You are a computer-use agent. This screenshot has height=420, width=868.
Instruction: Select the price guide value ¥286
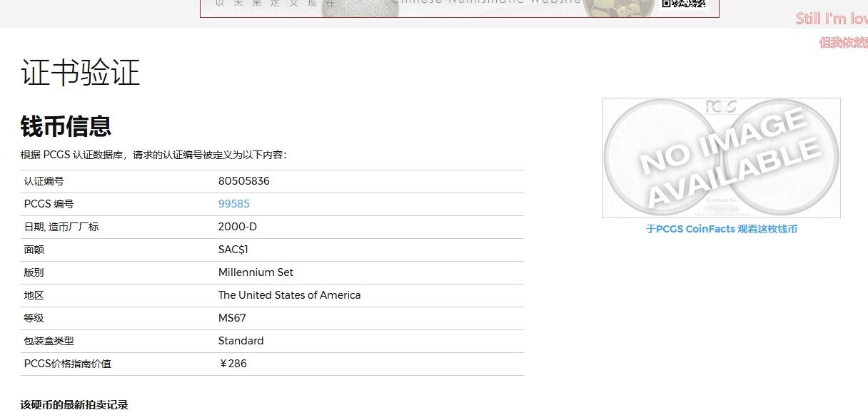pyautogui.click(x=233, y=364)
